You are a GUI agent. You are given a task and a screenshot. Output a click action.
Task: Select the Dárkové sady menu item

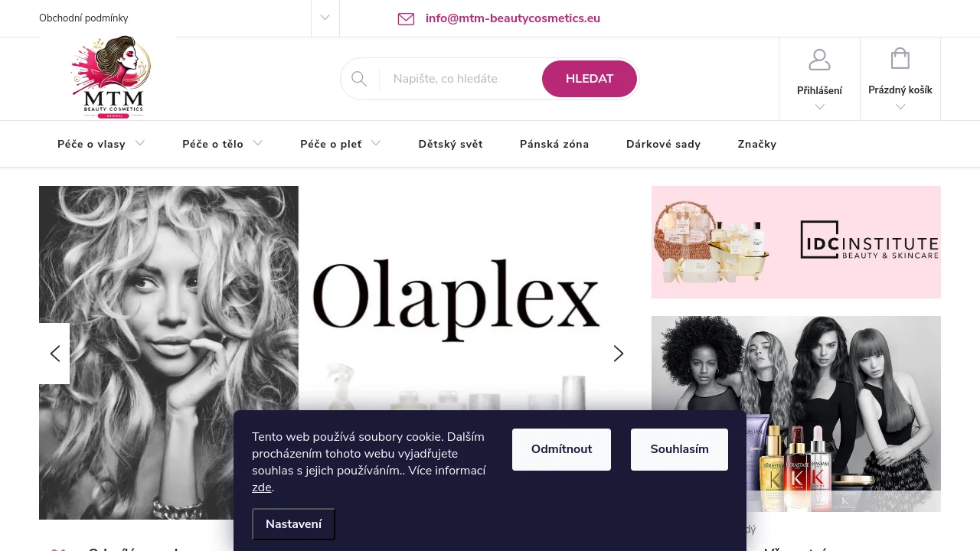[663, 144]
